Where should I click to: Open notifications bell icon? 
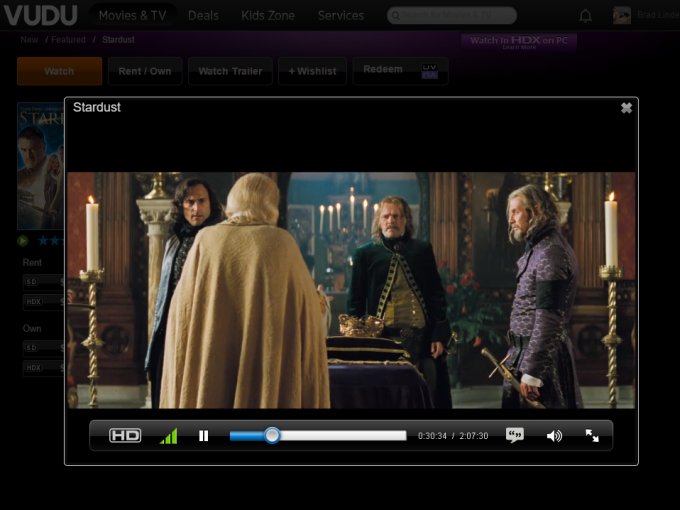(x=585, y=16)
